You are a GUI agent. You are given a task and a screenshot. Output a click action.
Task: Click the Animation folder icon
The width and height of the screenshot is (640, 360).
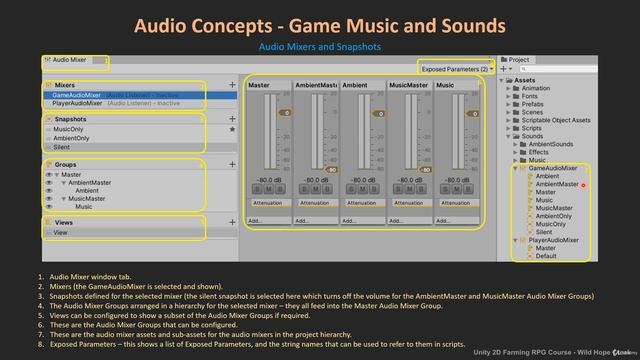516,88
